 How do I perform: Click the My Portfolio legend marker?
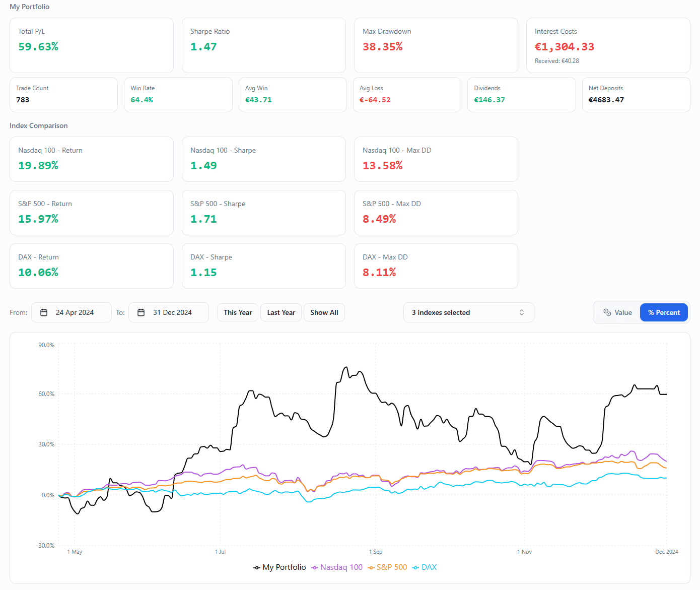[257, 568]
